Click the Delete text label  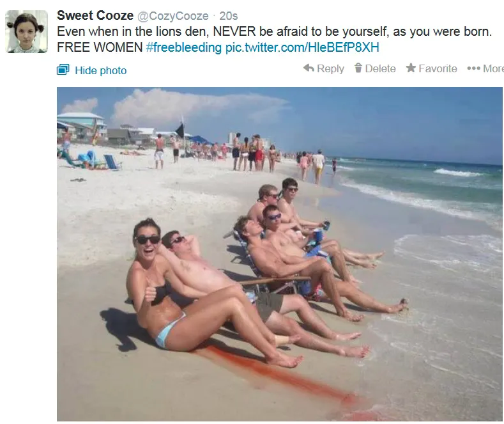point(380,68)
